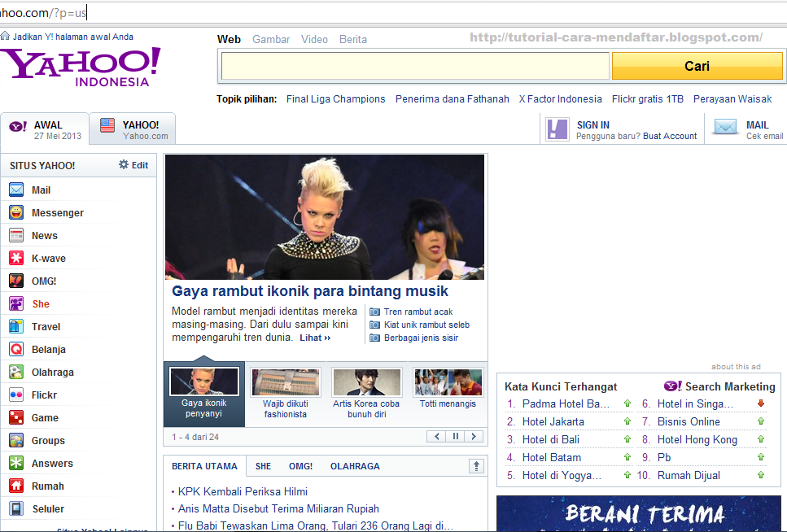The width and height of the screenshot is (787, 532).
Task: Click the browser address bar
Action: coord(394,13)
